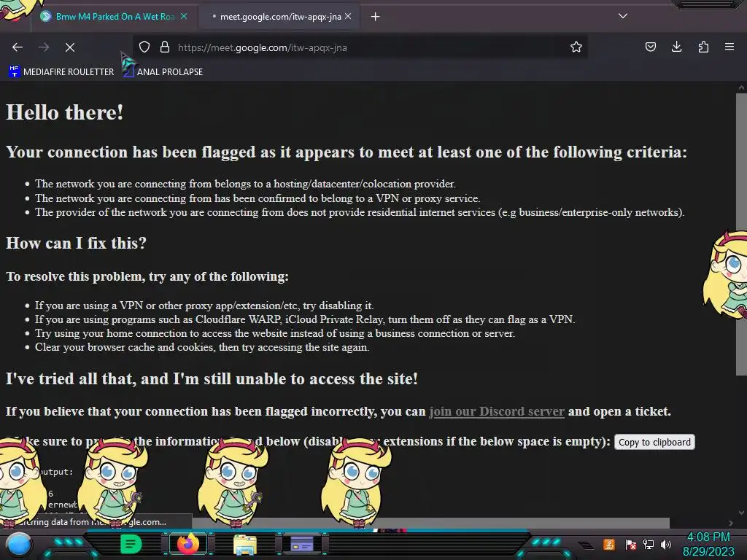Screen dimensions: 747x560
Task: Close the Bmw M4 Parked tab
Action: tap(184, 16)
